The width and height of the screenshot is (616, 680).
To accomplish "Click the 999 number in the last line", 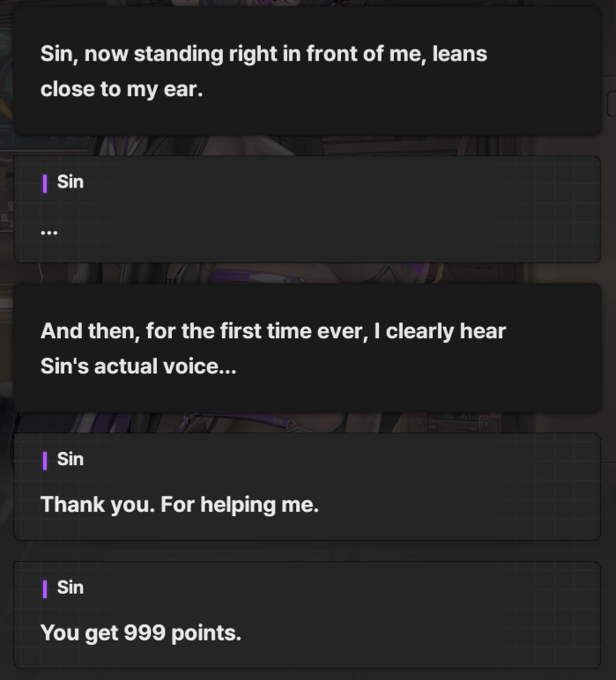I will 145,632.
